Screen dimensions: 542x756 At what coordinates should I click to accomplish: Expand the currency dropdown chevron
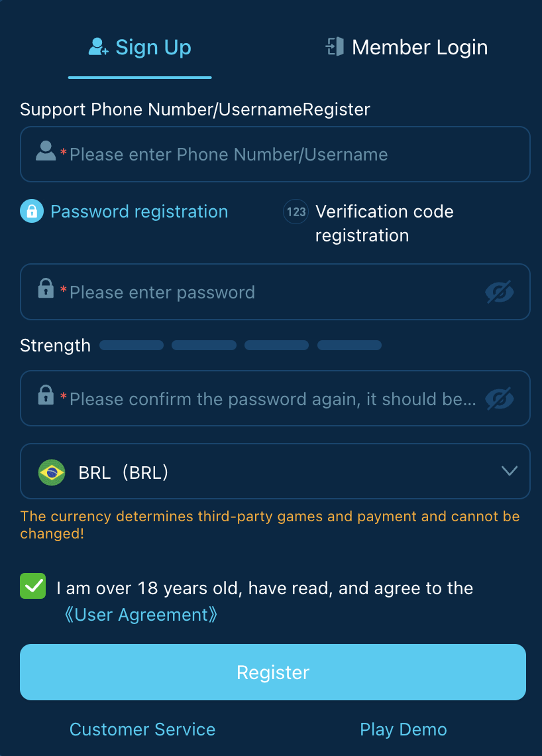tap(509, 471)
